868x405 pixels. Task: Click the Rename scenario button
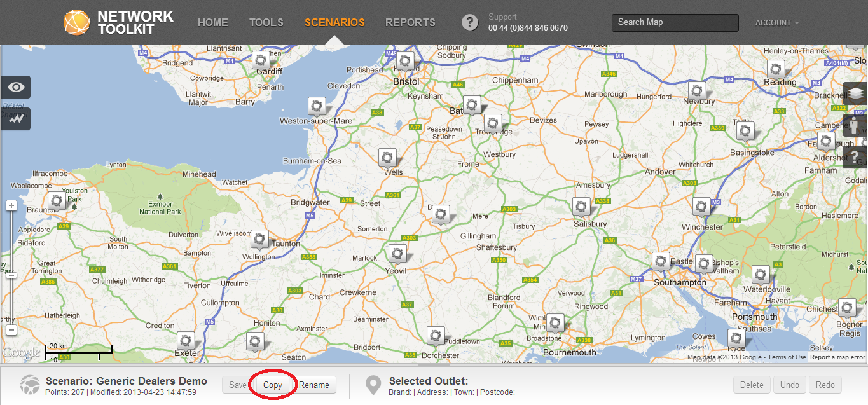[314, 385]
